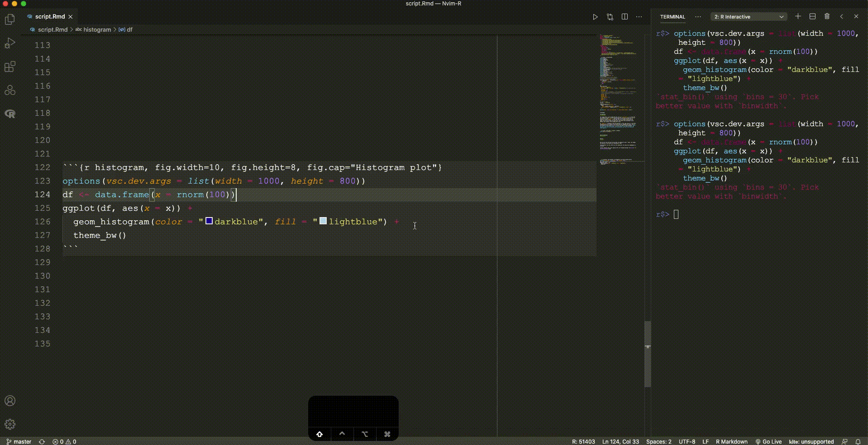Kill the active terminal
This screenshot has height=445, width=868.
point(827,16)
